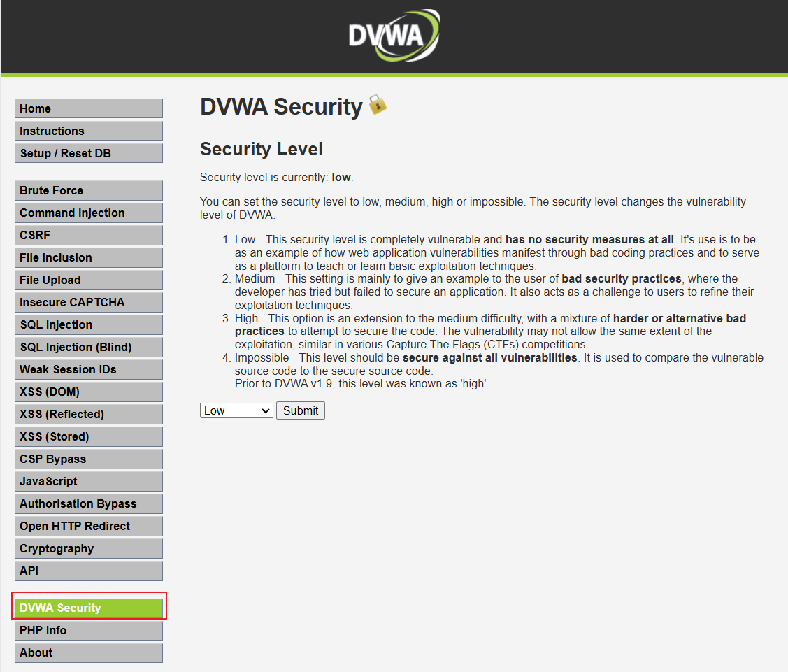Click the padlock icon beside DVWA Security title
The image size is (788, 672).
tap(378, 105)
